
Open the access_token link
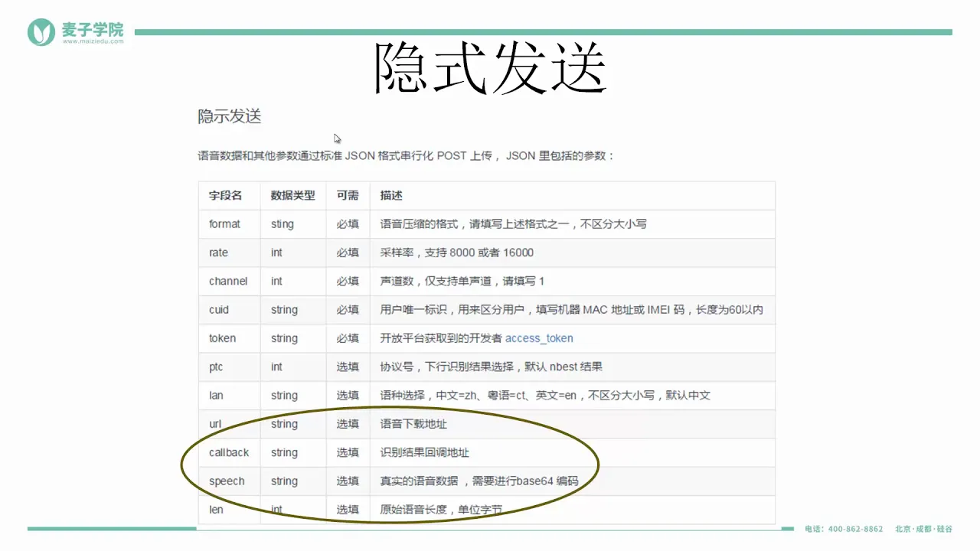click(539, 338)
